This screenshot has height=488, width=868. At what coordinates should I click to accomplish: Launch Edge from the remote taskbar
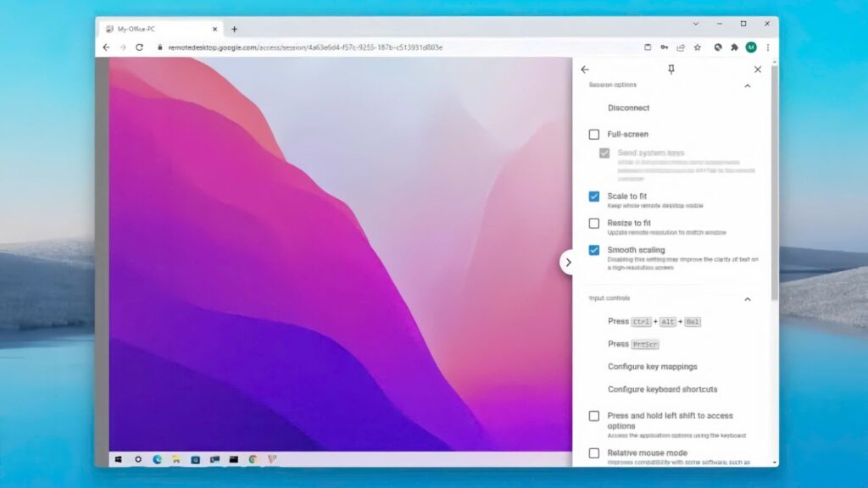(157, 459)
